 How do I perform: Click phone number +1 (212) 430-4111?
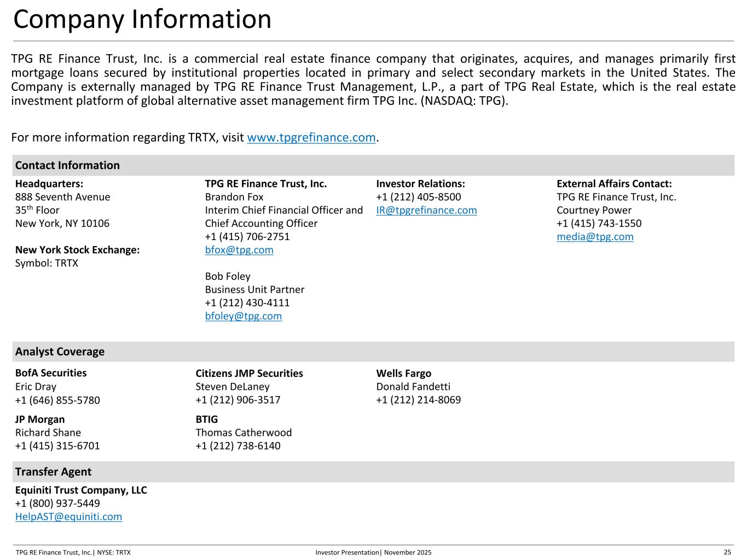pyautogui.click(x=247, y=302)
